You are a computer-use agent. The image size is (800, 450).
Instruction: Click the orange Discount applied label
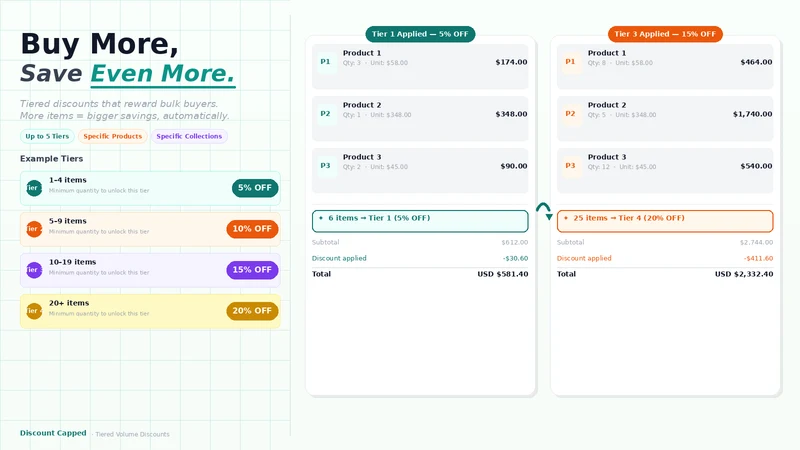[584, 258]
